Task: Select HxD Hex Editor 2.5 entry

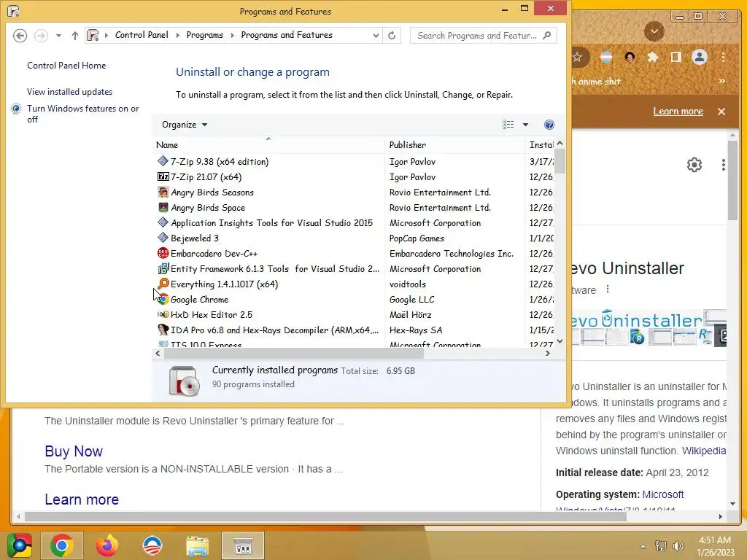Action: (x=211, y=315)
